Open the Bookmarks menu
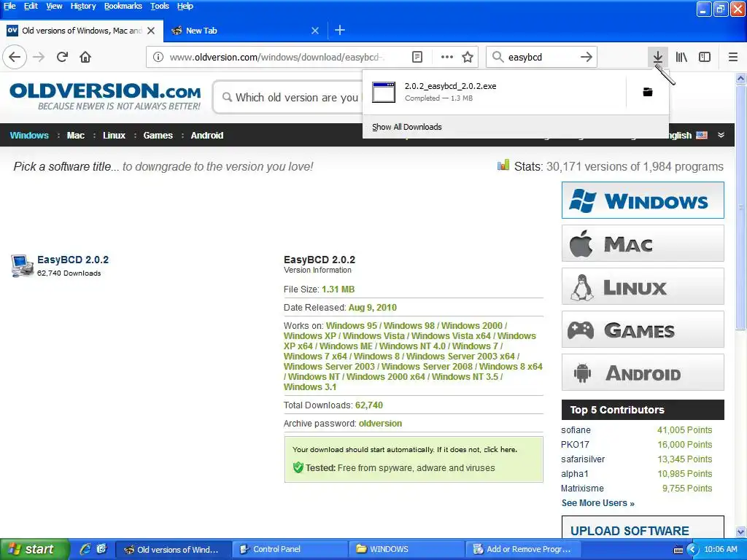This screenshot has width=747, height=560. [123, 6]
